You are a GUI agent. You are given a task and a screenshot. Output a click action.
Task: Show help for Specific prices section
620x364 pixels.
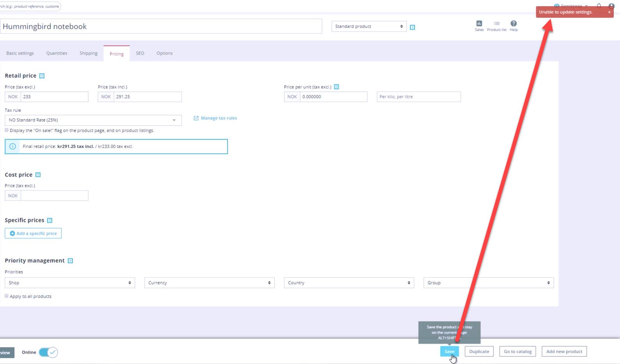50,220
